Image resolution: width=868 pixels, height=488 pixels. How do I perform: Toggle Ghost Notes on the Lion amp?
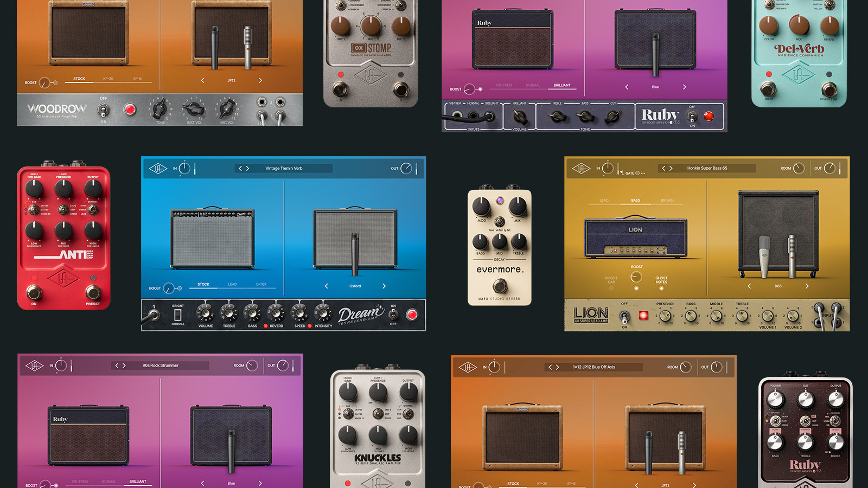[x=661, y=288]
